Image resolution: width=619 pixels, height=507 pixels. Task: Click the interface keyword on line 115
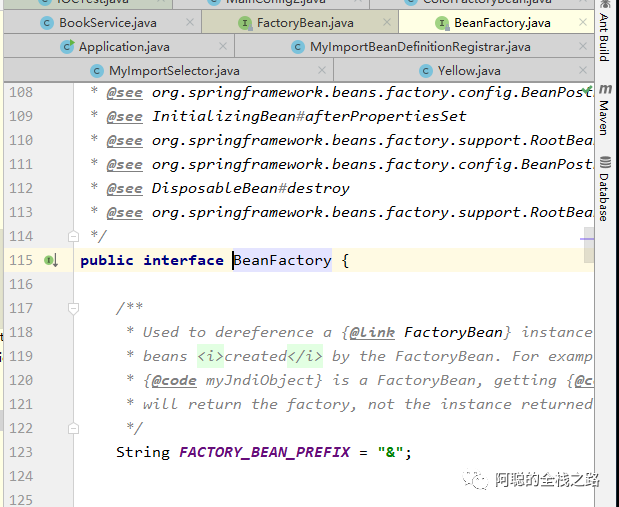click(x=184, y=261)
